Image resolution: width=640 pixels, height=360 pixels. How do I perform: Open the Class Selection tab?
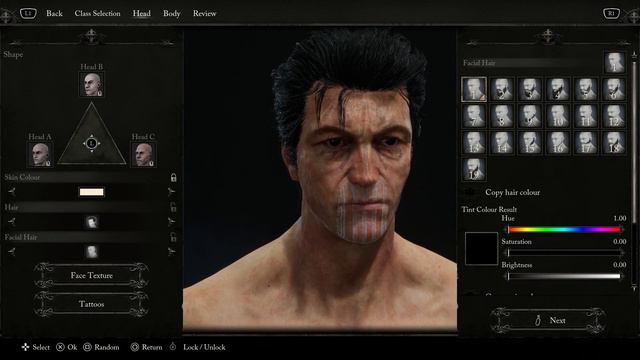[97, 13]
